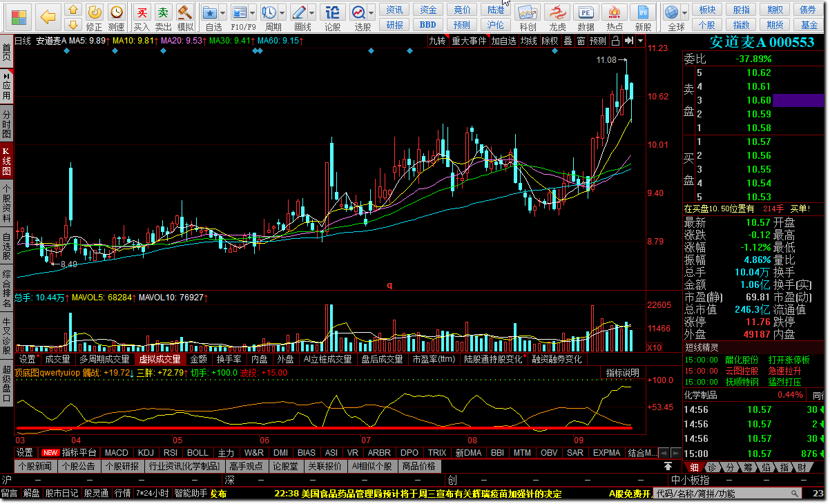
Task: Open the 个股新闻 news tab
Action: [x=35, y=466]
